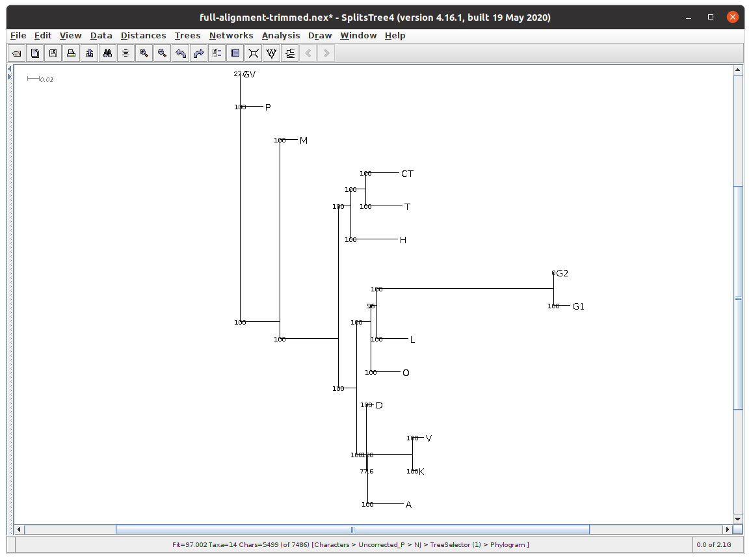Expand the collapsed left side panel arrow
The height and width of the screenshot is (560, 751).
pos(10,77)
